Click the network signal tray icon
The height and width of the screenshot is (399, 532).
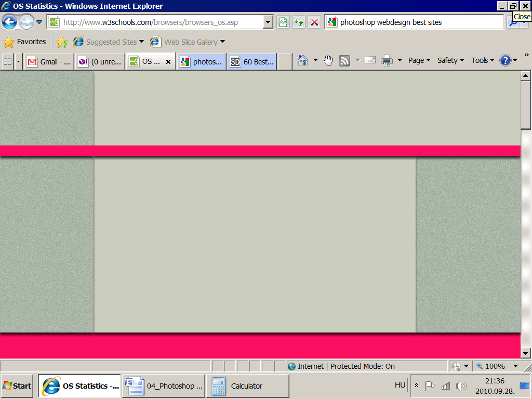[x=445, y=386]
